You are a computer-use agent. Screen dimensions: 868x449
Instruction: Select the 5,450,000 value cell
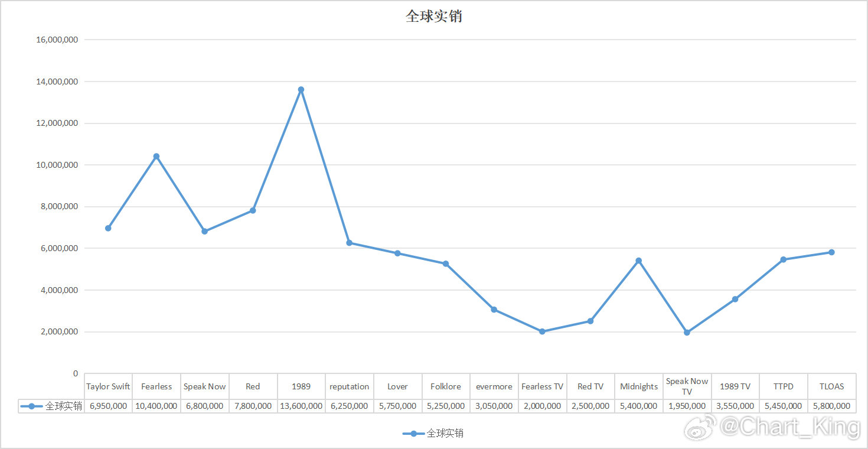(784, 406)
